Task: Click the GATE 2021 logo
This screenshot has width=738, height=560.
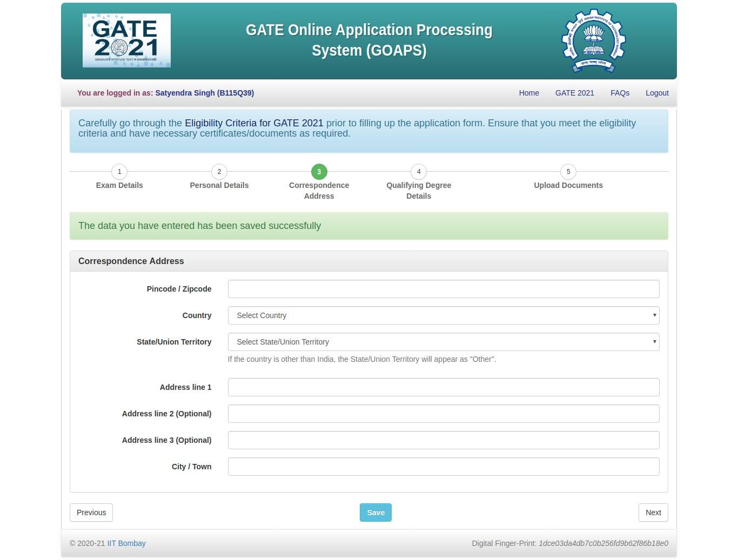Action: pos(126,40)
